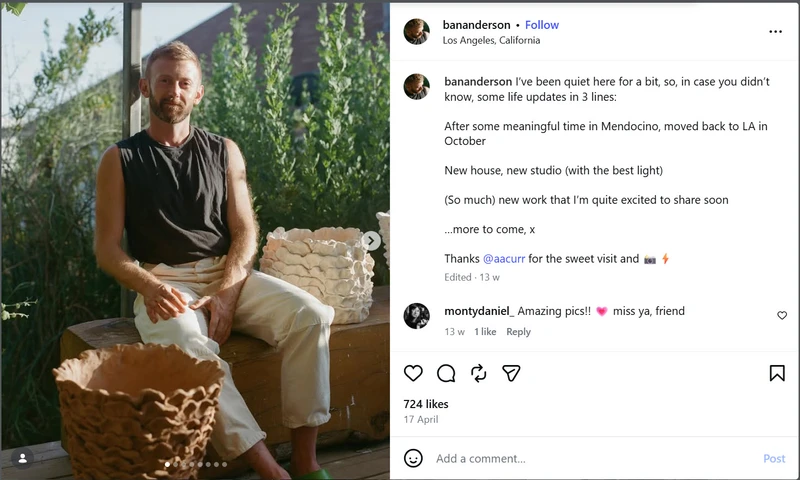View the 1 like on the comment

[x=485, y=332]
